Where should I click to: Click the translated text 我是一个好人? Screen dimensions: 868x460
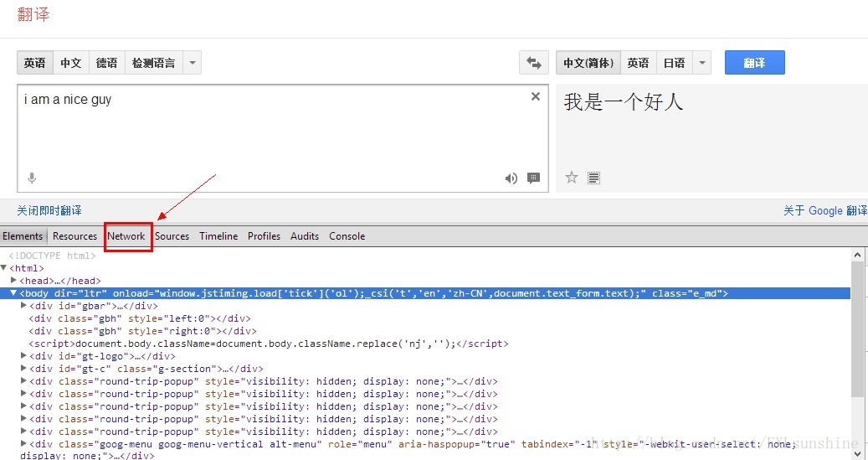point(624,102)
